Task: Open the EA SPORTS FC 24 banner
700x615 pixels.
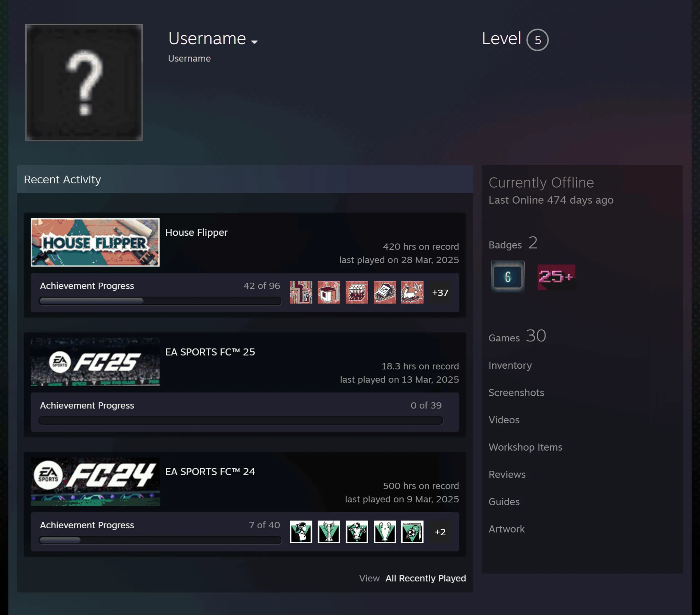Action: click(95, 481)
